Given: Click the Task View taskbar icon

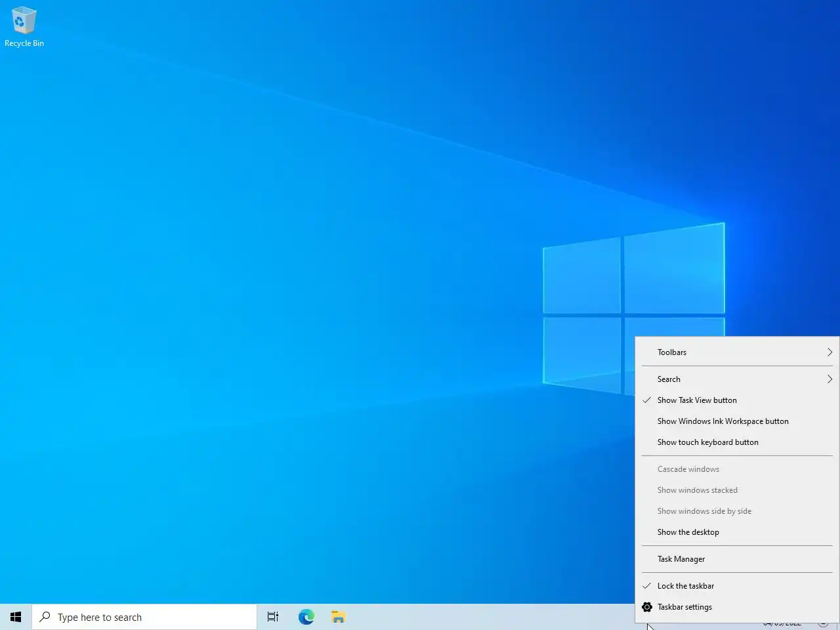Looking at the screenshot, I should tap(273, 617).
